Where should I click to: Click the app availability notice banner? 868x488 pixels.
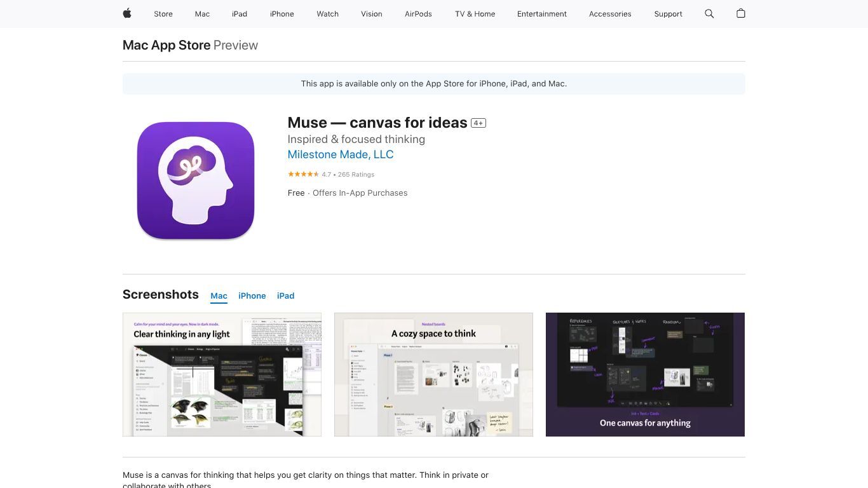[x=434, y=84]
